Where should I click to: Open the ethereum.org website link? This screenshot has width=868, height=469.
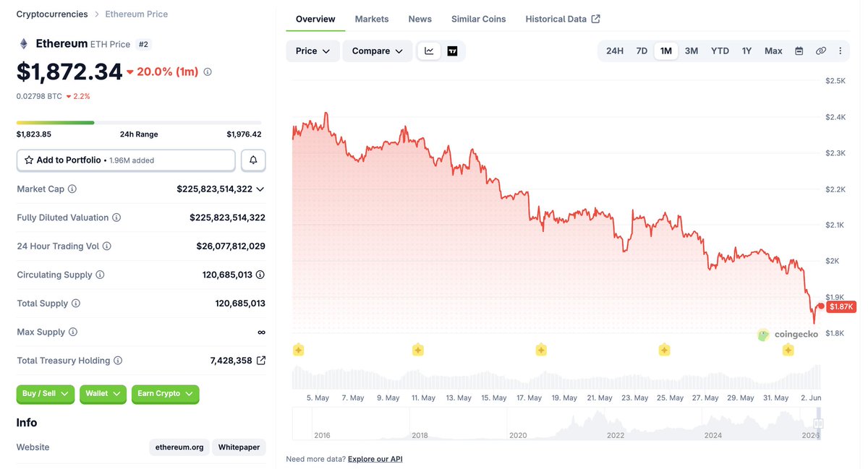coord(179,447)
